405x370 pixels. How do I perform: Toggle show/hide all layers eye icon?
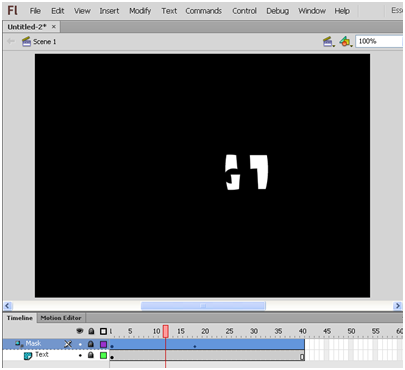coord(80,331)
